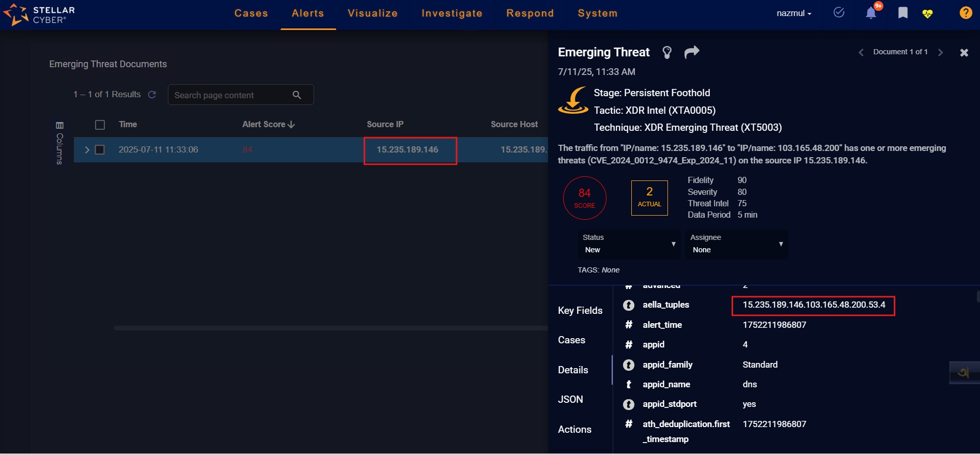Expand the 2025-07-11 11:33:06 alert row
This screenshot has height=455, width=980.
click(87, 150)
